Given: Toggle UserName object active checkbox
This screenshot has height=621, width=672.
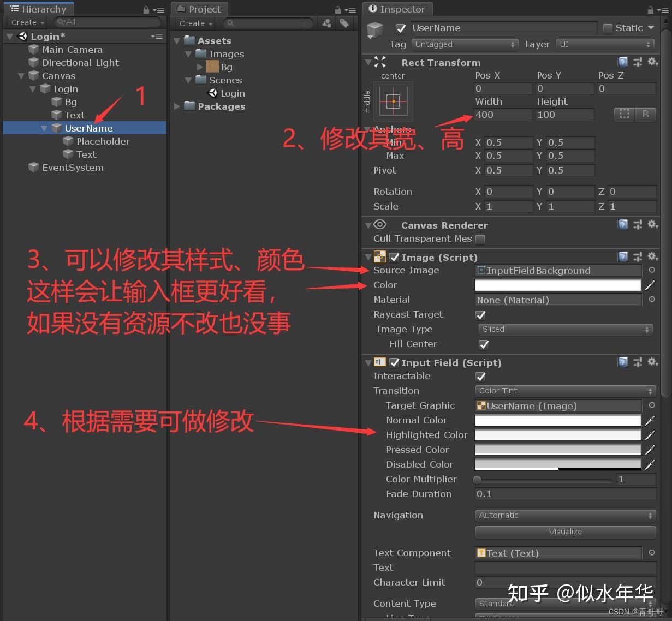Looking at the screenshot, I should coord(401,28).
